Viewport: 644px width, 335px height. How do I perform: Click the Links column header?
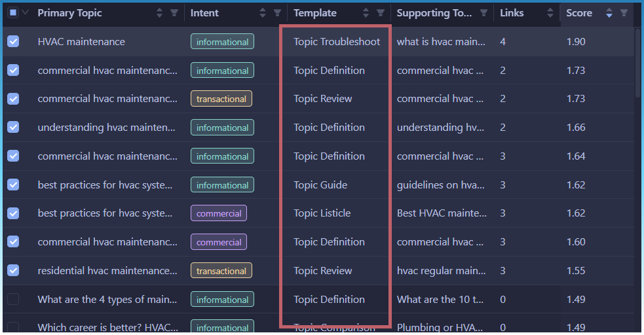click(511, 13)
